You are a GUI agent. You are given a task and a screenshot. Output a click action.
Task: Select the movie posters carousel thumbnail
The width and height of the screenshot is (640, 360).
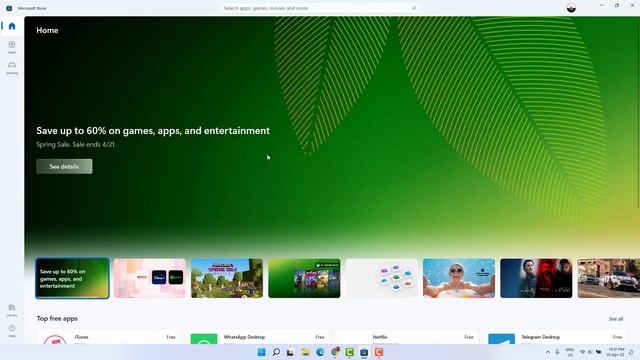pos(536,278)
